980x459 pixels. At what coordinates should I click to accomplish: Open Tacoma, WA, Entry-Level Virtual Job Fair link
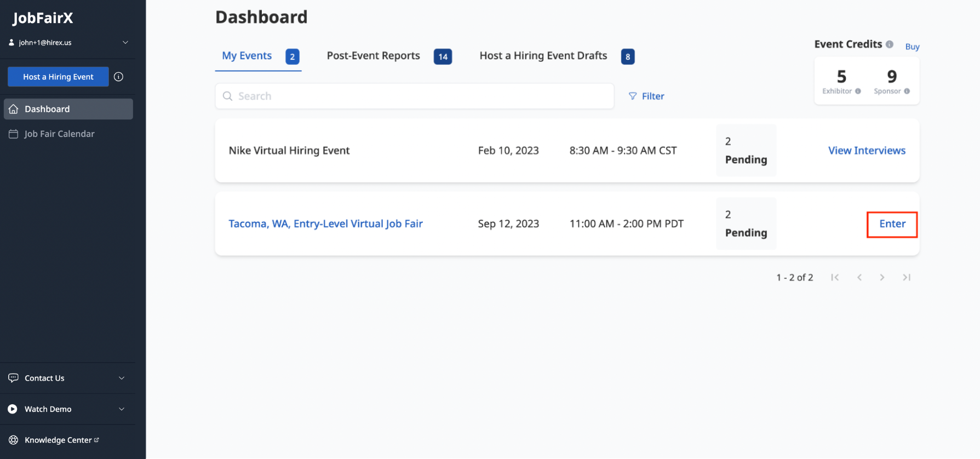point(325,223)
